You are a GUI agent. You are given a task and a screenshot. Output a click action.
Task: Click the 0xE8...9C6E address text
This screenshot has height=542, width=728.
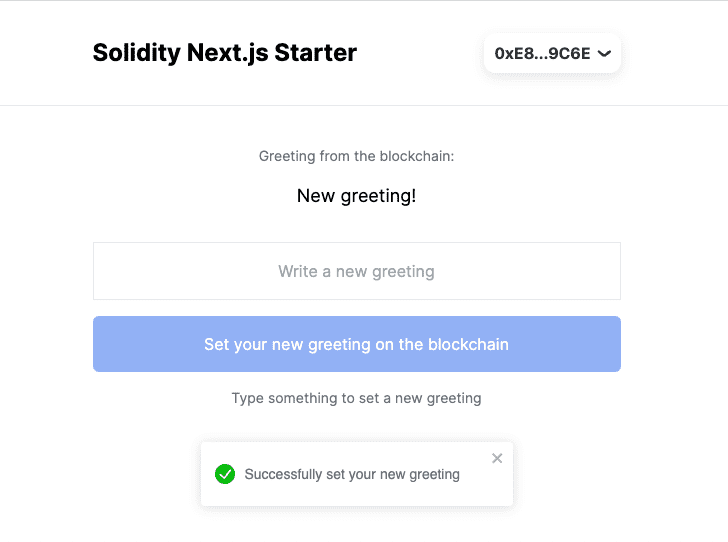(542, 53)
